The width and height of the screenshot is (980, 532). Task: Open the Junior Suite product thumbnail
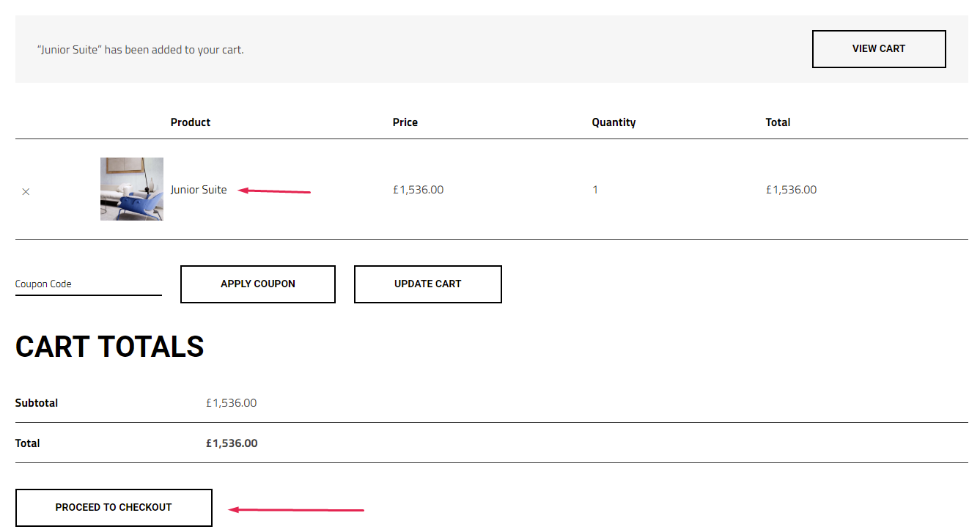(132, 189)
